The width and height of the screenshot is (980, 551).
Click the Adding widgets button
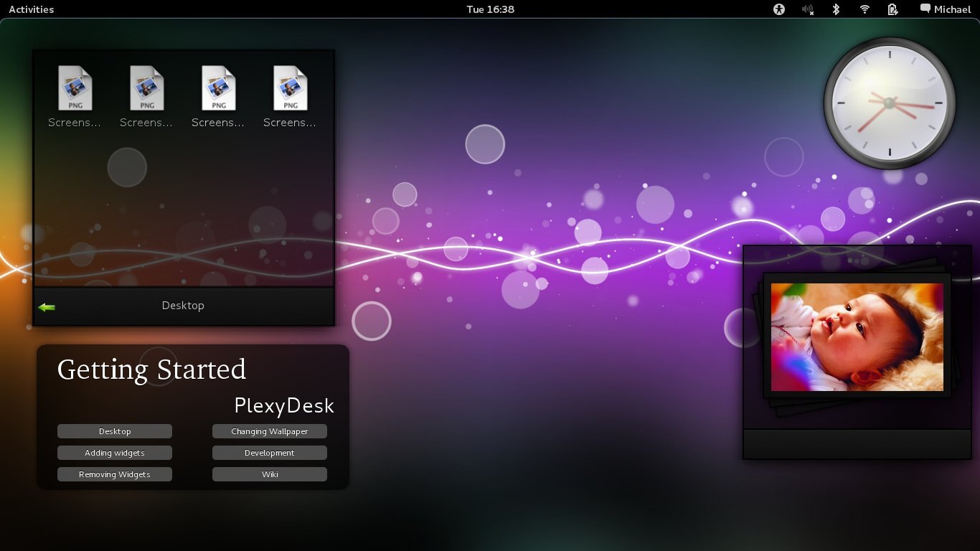[115, 453]
